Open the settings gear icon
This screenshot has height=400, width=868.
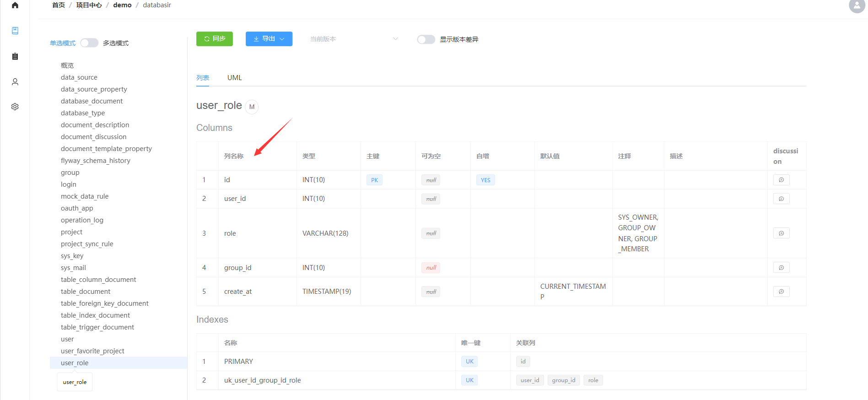click(15, 107)
